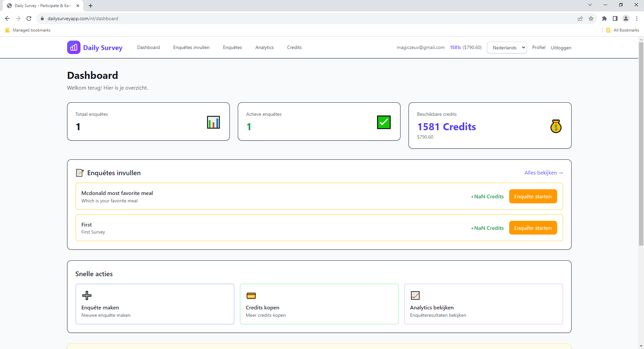This screenshot has width=644, height=349.
Task: Click the plus icon on Enquête maken card
Action: pos(87,296)
